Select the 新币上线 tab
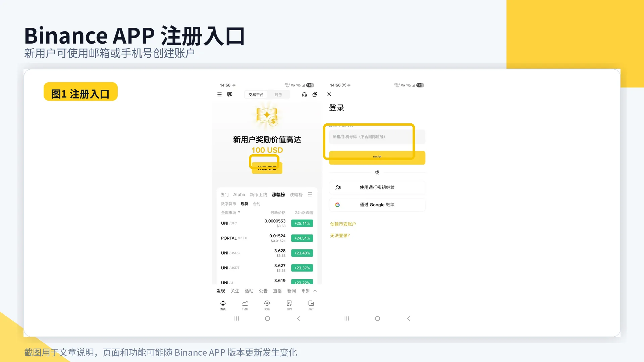Screen dimensions: 644x362 (x=258, y=195)
